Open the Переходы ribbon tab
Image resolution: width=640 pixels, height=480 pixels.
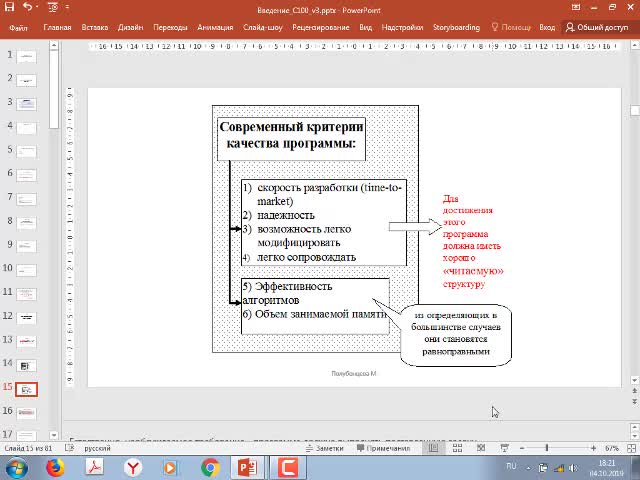tap(170, 27)
